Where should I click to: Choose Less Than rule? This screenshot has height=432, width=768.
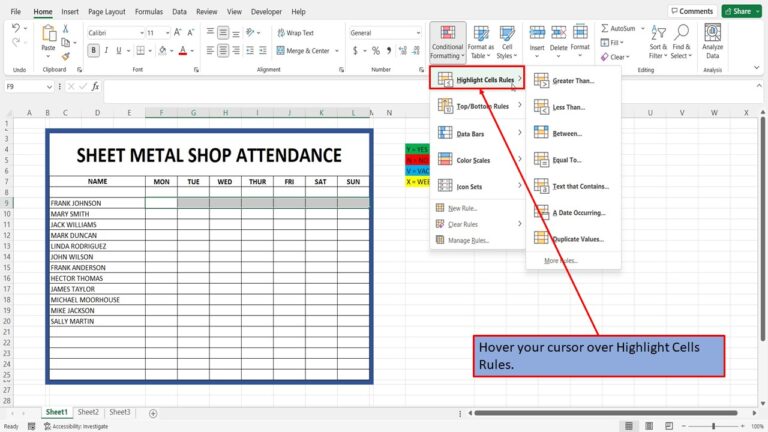pyautogui.click(x=573, y=107)
